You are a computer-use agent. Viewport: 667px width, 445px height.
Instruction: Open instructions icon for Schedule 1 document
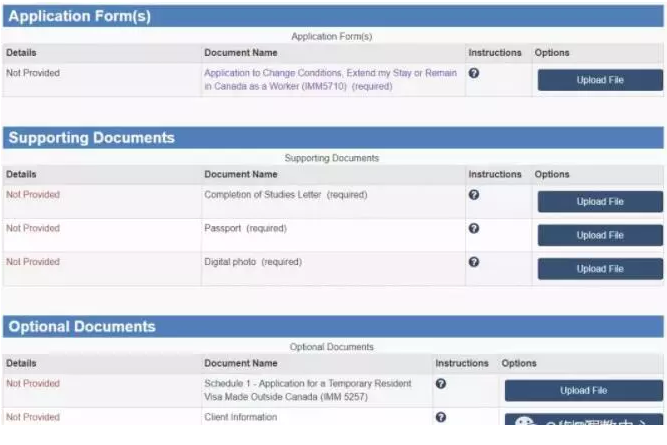click(441, 384)
